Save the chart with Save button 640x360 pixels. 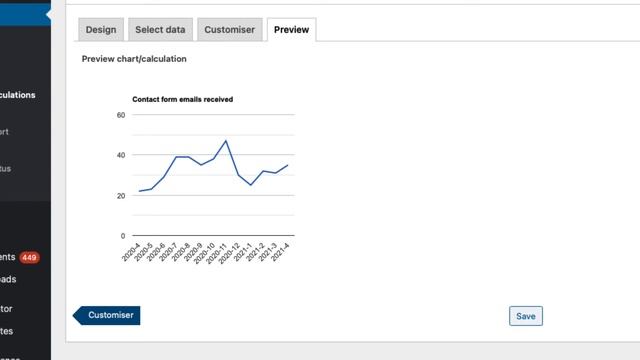526,316
